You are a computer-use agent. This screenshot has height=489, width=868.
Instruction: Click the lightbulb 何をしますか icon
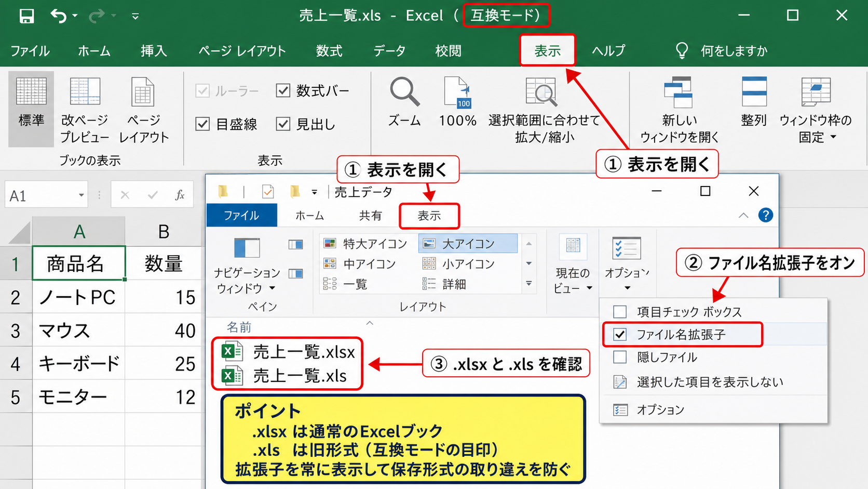click(682, 50)
